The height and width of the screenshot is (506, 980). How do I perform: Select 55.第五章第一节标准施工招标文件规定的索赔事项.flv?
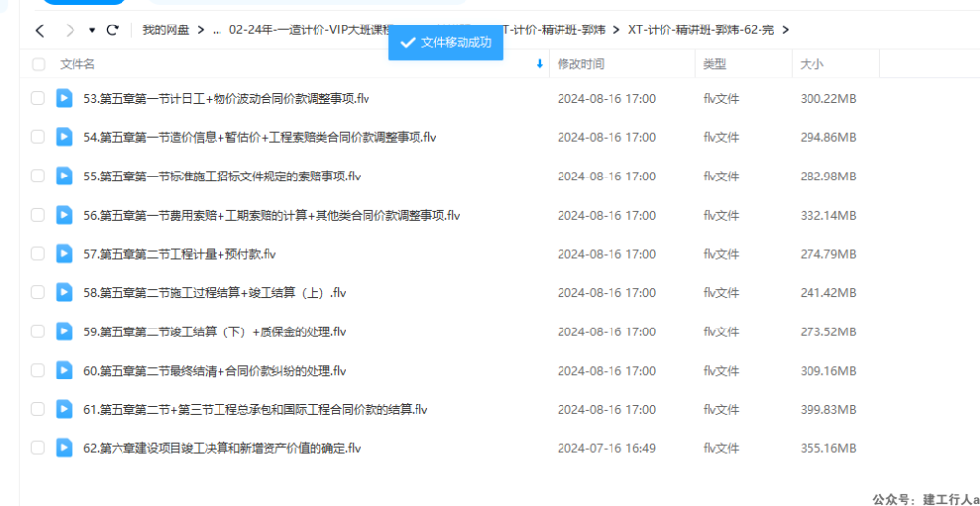pyautogui.click(x=221, y=177)
